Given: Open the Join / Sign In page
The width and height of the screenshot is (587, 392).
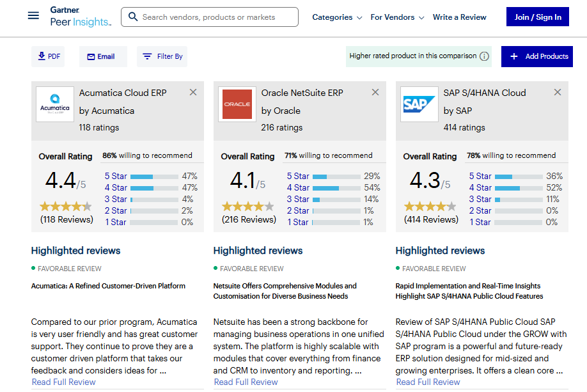Looking at the screenshot, I should [537, 16].
